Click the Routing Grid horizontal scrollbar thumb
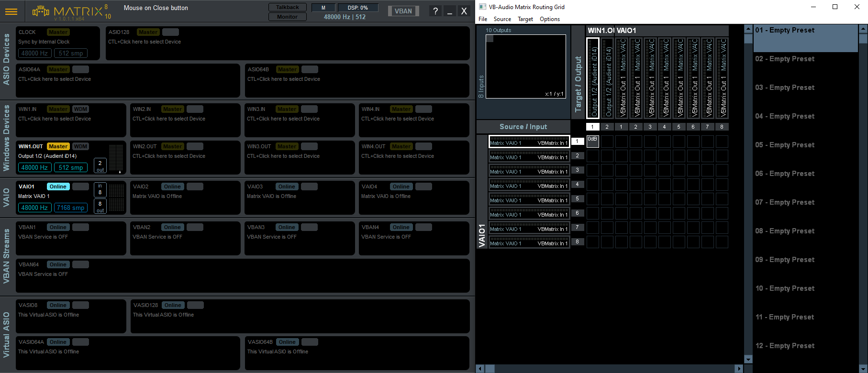Viewport: 868px width, 373px height. [490, 369]
